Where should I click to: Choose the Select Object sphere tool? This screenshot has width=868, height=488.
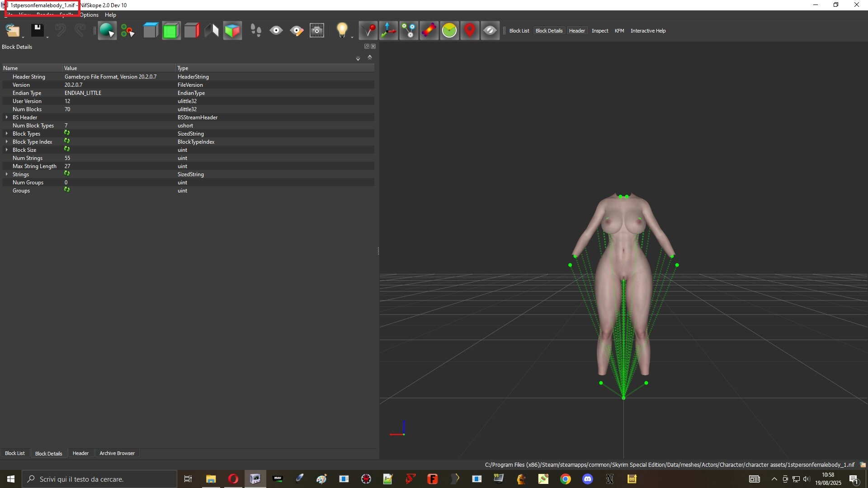point(107,31)
